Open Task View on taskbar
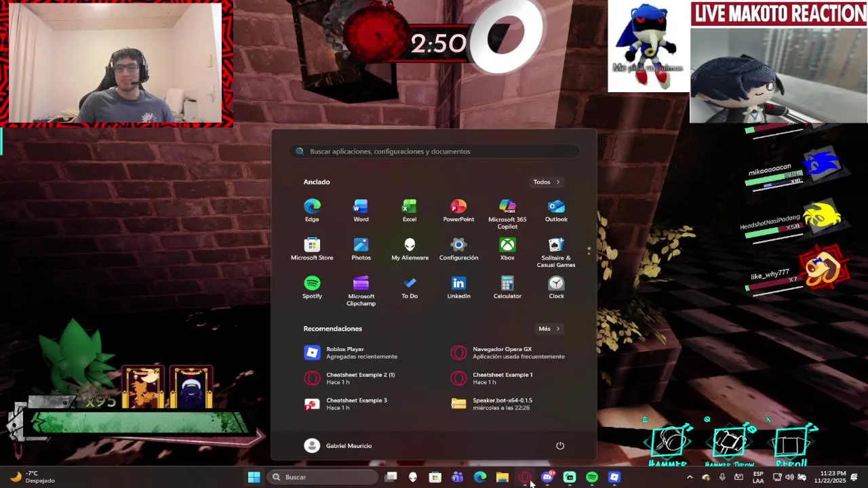This screenshot has height=488, width=868. pyautogui.click(x=391, y=477)
